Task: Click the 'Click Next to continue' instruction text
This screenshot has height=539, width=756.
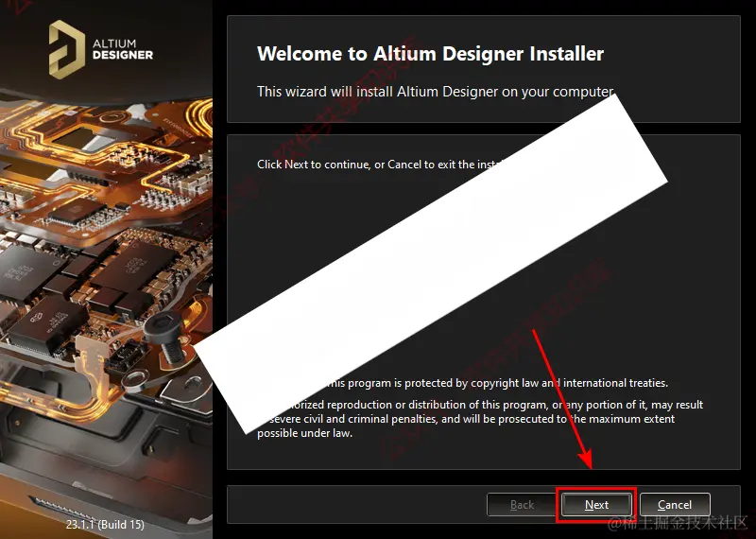Action: pyautogui.click(x=381, y=165)
